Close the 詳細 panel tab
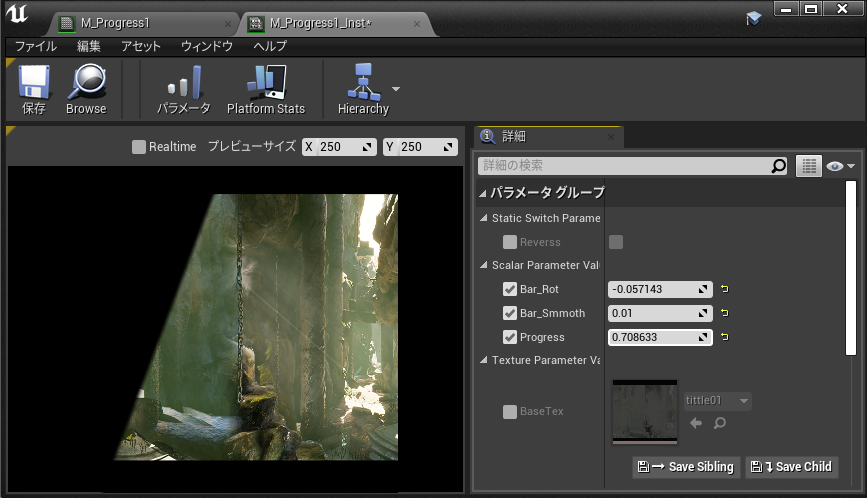 [610, 137]
